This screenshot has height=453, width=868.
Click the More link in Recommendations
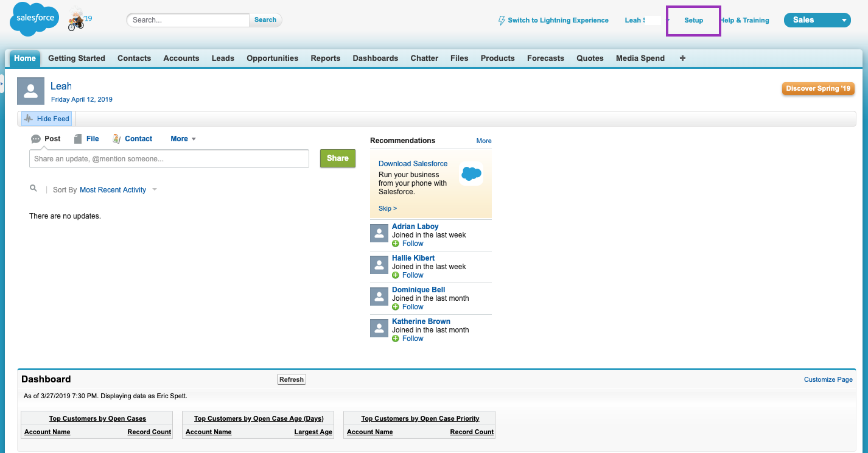pyautogui.click(x=484, y=141)
